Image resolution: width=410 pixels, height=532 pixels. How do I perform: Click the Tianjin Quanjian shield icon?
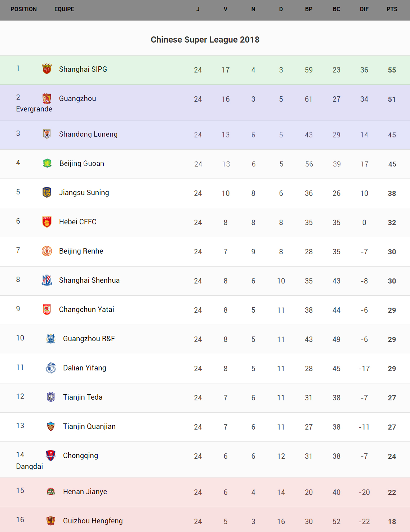pyautogui.click(x=51, y=426)
